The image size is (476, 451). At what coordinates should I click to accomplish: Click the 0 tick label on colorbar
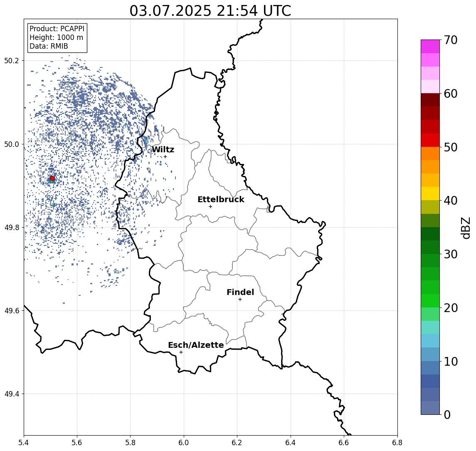(x=447, y=414)
